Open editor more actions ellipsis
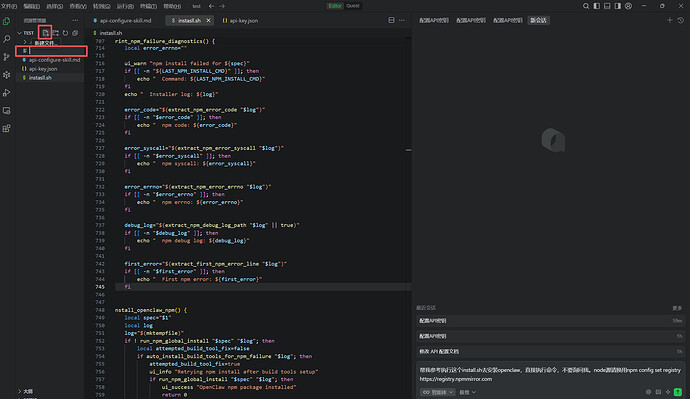 pos(402,20)
